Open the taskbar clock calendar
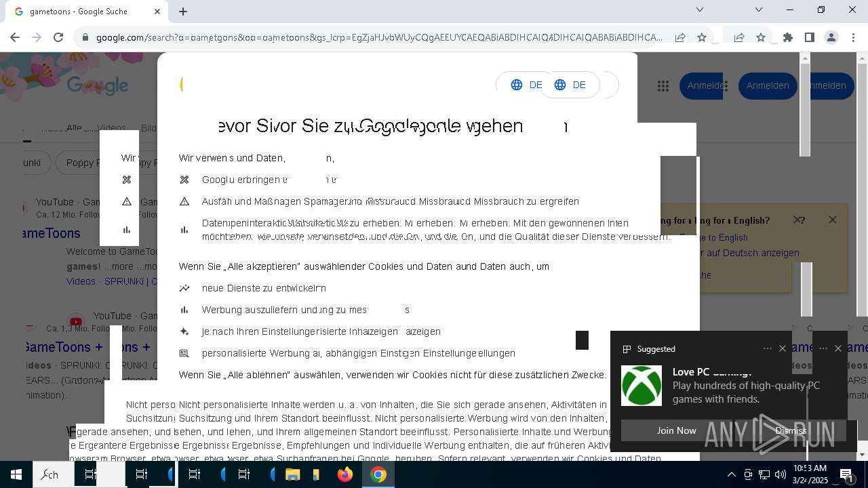Image resolution: width=868 pixels, height=488 pixels. 810,474
